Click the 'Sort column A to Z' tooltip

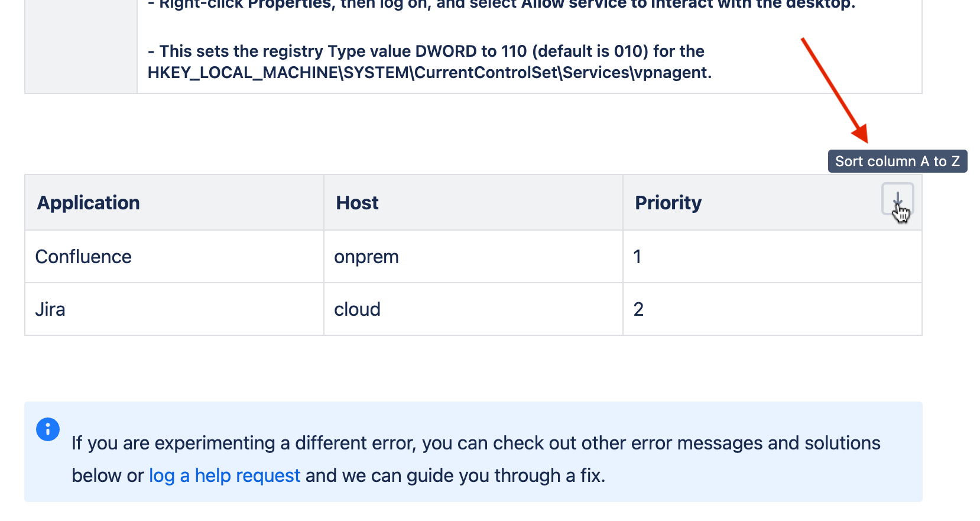(897, 161)
